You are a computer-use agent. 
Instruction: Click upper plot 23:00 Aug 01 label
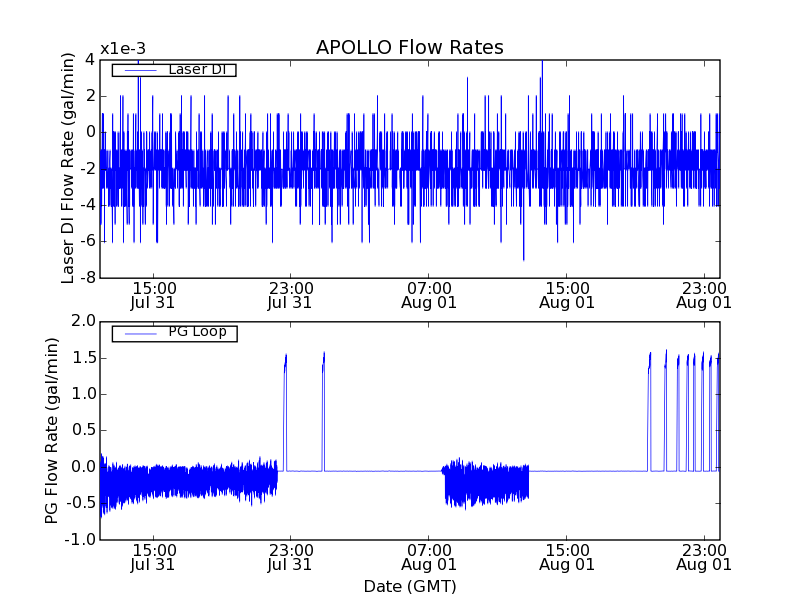[704, 295]
